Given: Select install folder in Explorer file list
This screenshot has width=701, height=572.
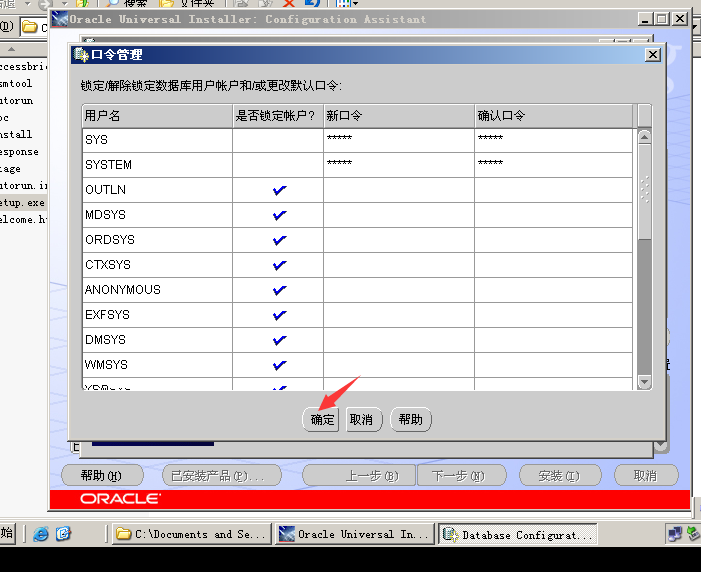Looking at the screenshot, I should (16, 135).
